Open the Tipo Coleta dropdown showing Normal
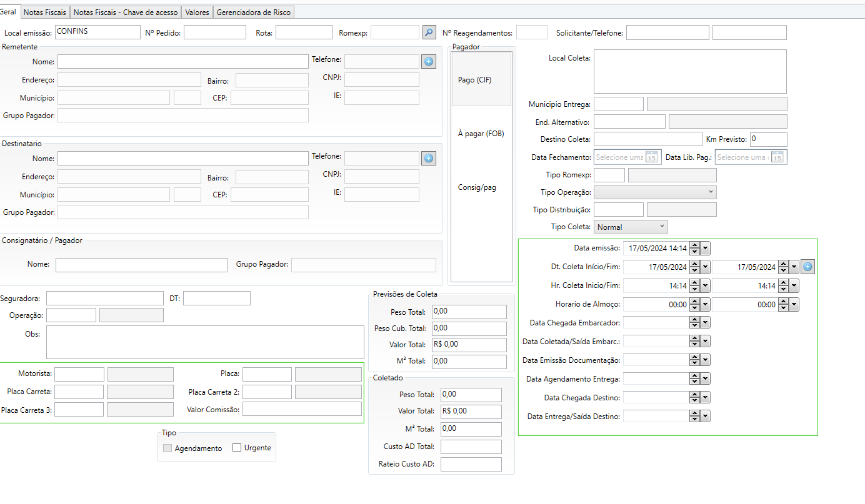Image resolution: width=865 pixels, height=504 pixels. 631,227
